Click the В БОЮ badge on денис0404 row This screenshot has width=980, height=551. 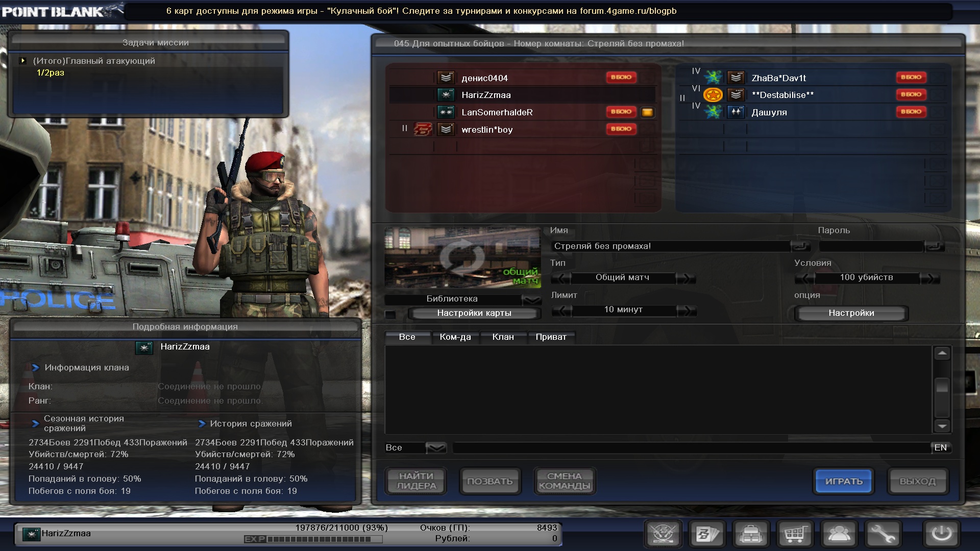point(621,78)
